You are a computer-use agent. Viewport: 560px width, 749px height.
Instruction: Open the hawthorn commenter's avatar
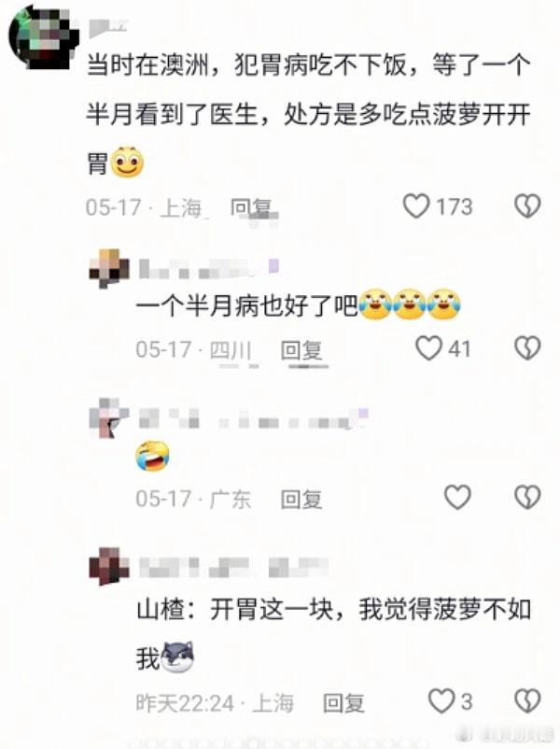109,567
